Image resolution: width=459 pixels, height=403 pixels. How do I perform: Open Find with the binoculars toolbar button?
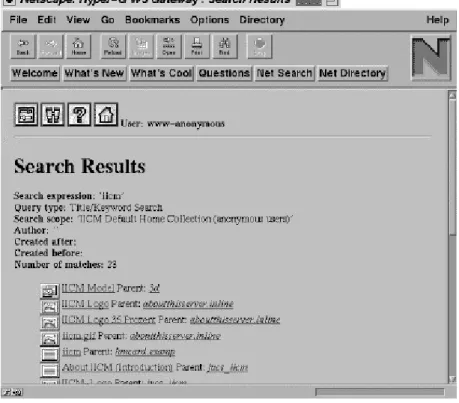[x=225, y=47]
